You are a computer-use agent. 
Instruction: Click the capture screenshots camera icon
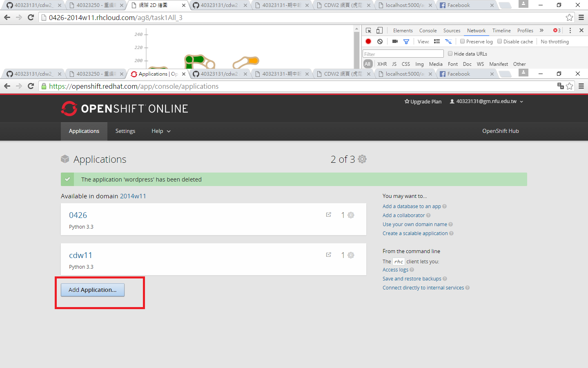pyautogui.click(x=395, y=41)
